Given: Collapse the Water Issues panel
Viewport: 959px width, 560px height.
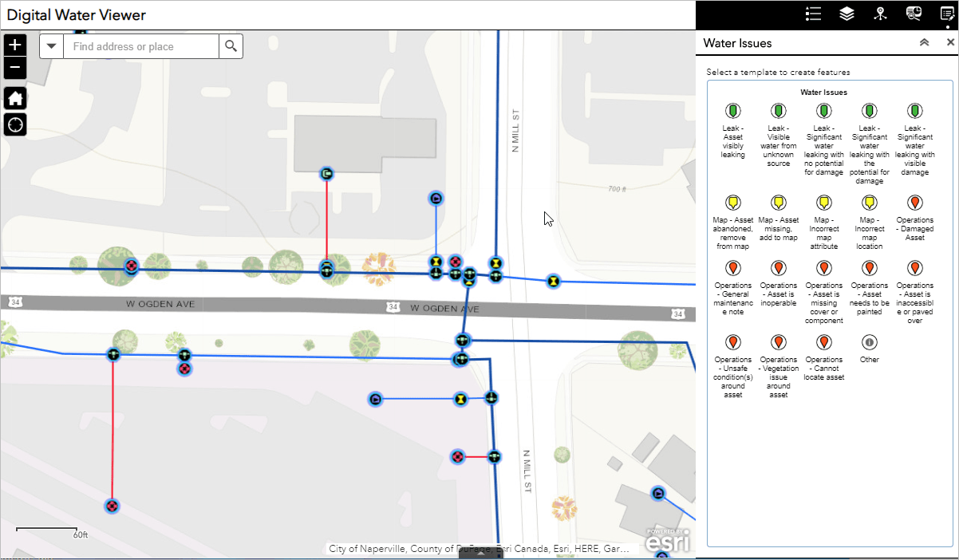Looking at the screenshot, I should coord(925,43).
